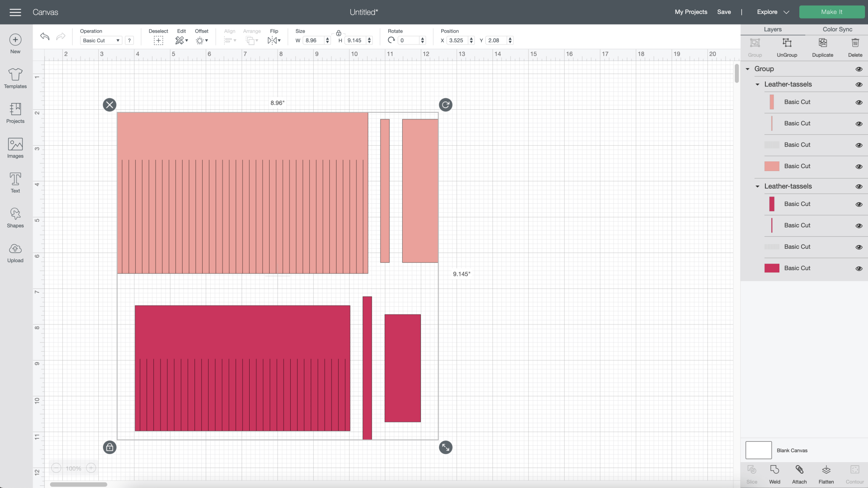Switch to the Color Sync tab
Viewport: 868px width, 488px height.
[837, 29]
